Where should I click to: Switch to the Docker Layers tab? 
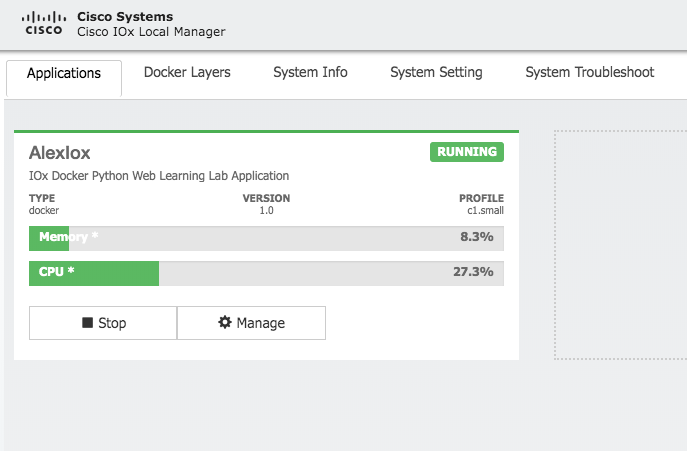(x=187, y=72)
